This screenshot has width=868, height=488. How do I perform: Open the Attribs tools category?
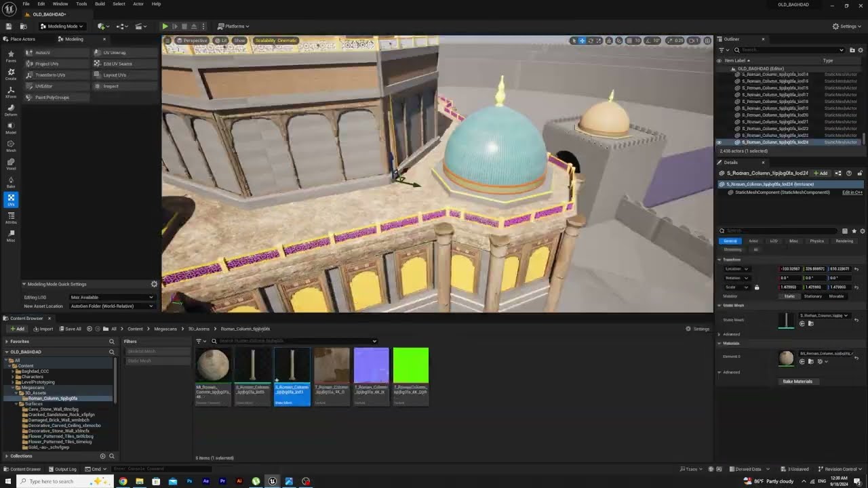(x=11, y=217)
